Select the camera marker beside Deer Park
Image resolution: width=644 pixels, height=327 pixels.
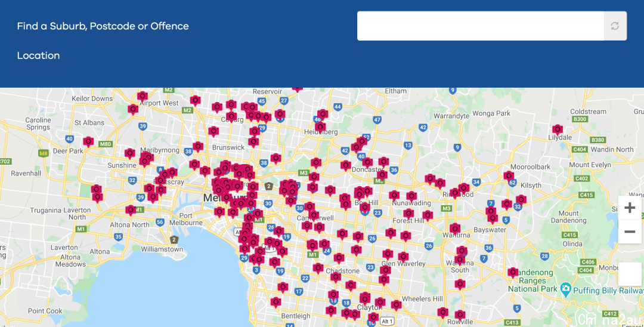(88, 142)
